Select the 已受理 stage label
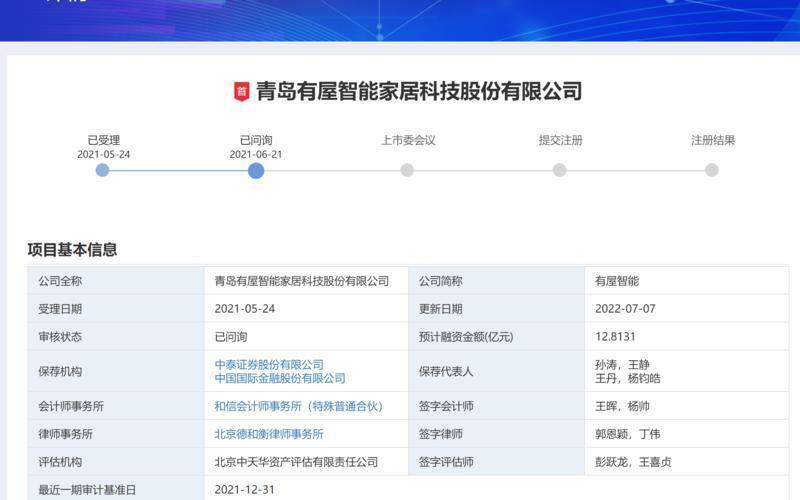Screen dimensions: 800x500 tap(104, 140)
